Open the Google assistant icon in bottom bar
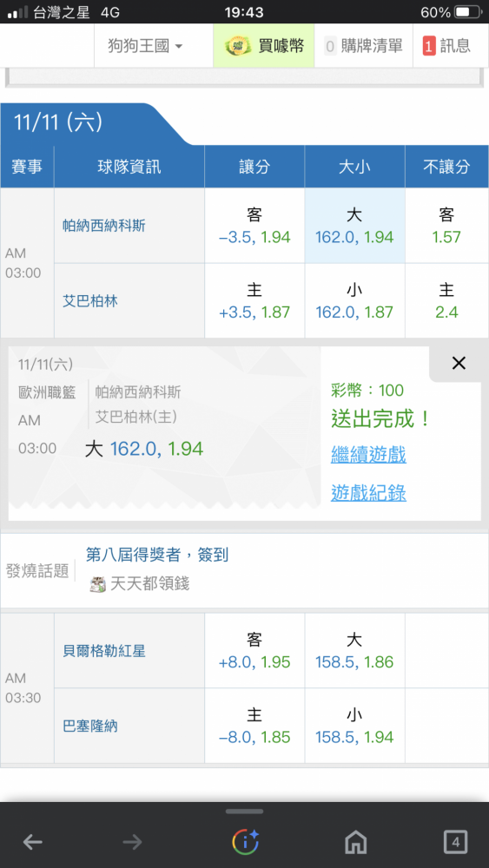The width and height of the screenshot is (489, 868). coord(245,842)
